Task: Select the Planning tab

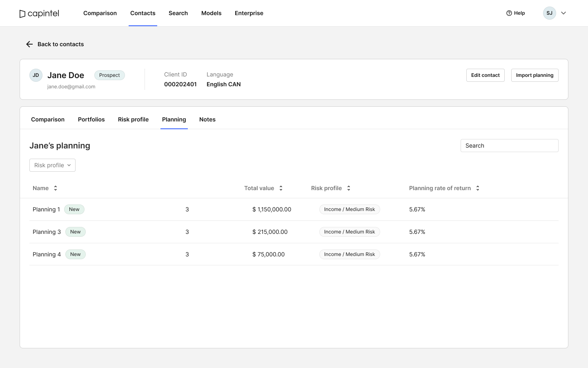Action: (174, 119)
